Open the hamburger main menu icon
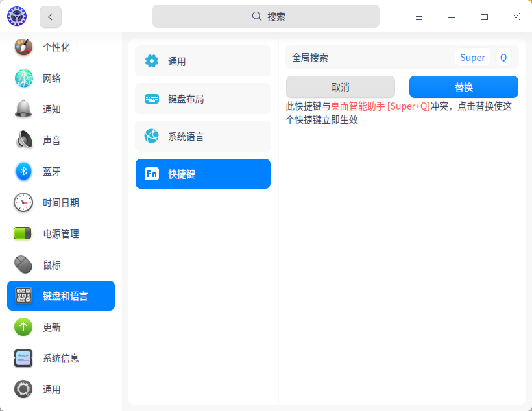532x411 pixels. 419,17
